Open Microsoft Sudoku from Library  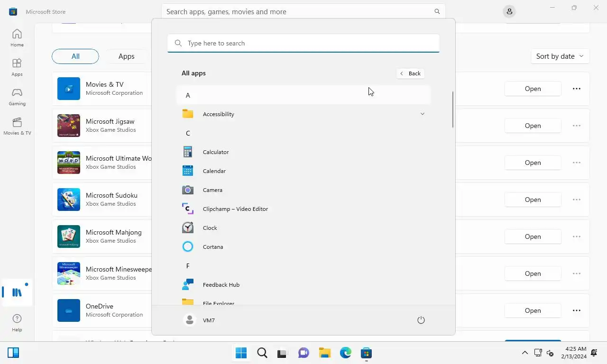(533, 200)
